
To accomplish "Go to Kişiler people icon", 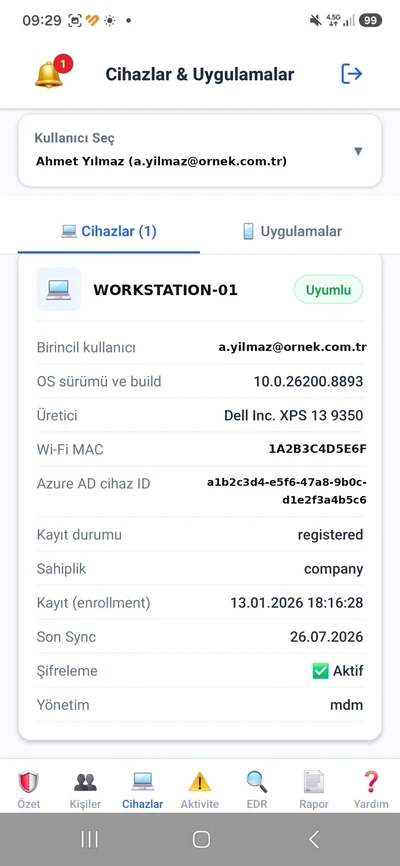I will [x=86, y=782].
